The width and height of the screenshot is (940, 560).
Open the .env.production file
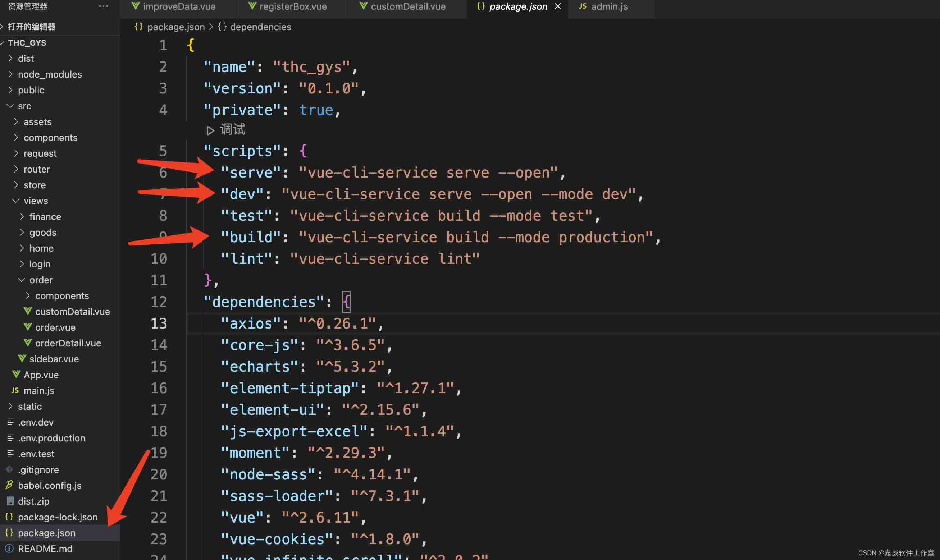[x=51, y=438]
